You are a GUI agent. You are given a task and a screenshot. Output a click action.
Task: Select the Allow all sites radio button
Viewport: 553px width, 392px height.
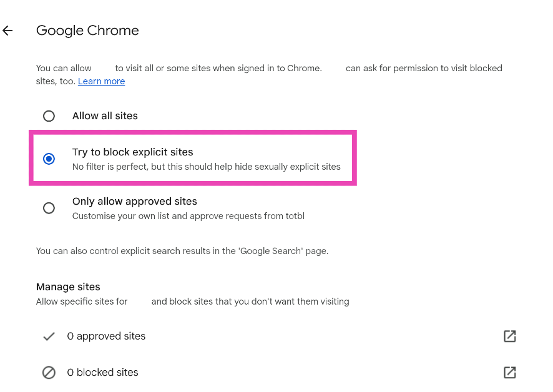[49, 116]
